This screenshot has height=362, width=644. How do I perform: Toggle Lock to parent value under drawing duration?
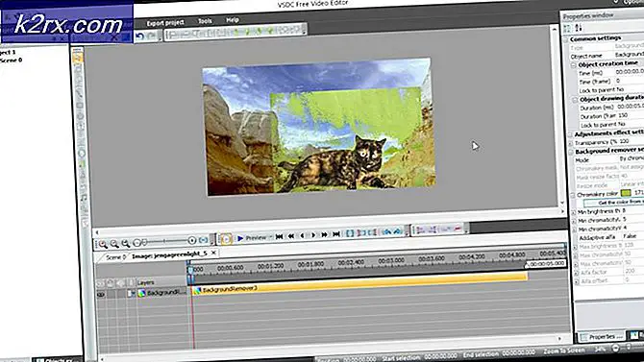(621, 124)
